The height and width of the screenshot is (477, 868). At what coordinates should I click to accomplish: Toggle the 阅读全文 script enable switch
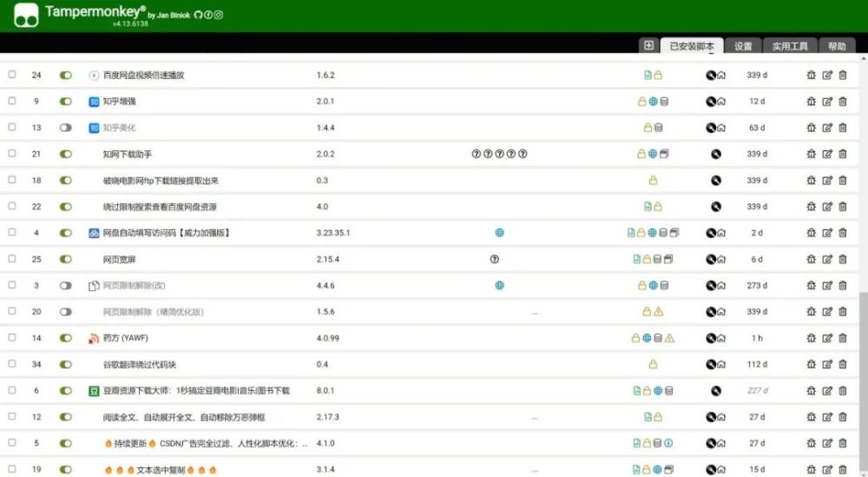pyautogui.click(x=65, y=417)
